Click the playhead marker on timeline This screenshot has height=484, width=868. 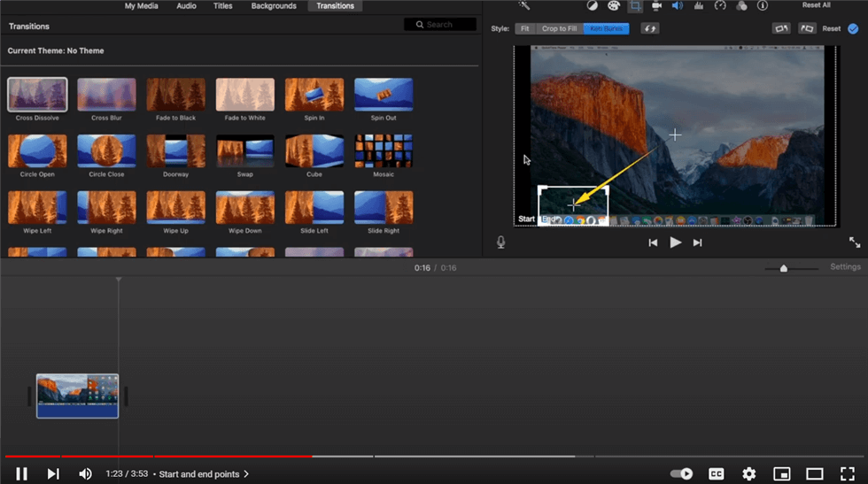click(x=119, y=280)
